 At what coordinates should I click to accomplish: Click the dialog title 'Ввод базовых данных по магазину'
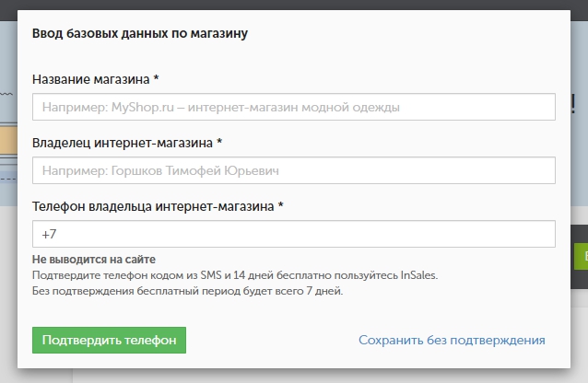coord(140,33)
